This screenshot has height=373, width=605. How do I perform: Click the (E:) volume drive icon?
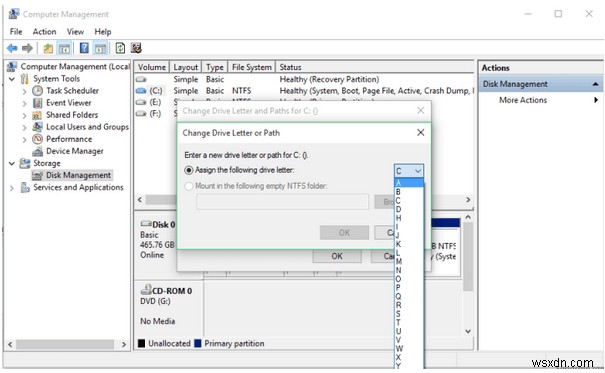pyautogui.click(x=142, y=102)
